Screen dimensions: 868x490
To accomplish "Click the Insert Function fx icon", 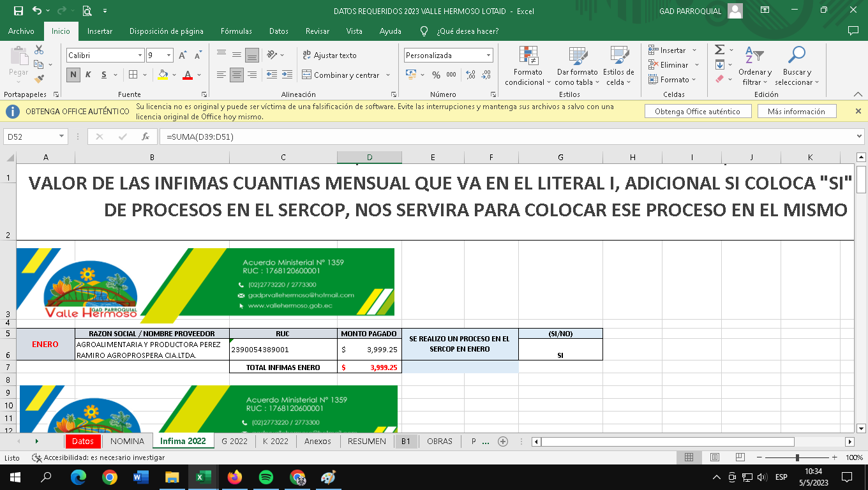I will (x=146, y=137).
